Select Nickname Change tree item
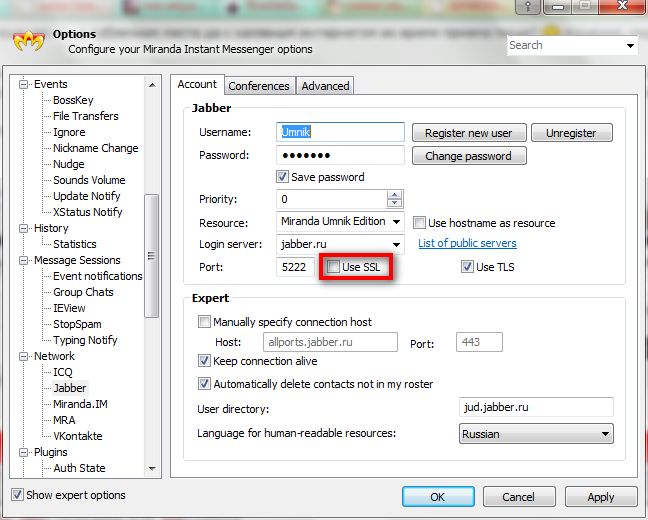The image size is (648, 520). pyautogui.click(x=95, y=148)
